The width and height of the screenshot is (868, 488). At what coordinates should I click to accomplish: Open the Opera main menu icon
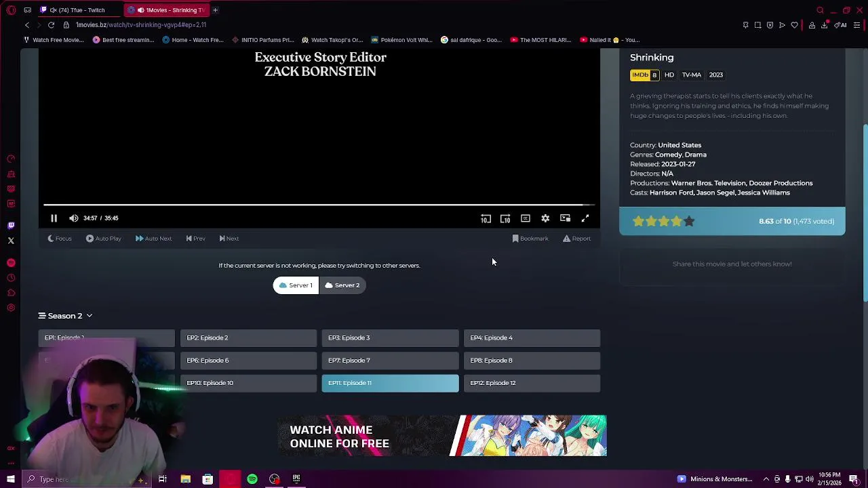pyautogui.click(x=11, y=10)
